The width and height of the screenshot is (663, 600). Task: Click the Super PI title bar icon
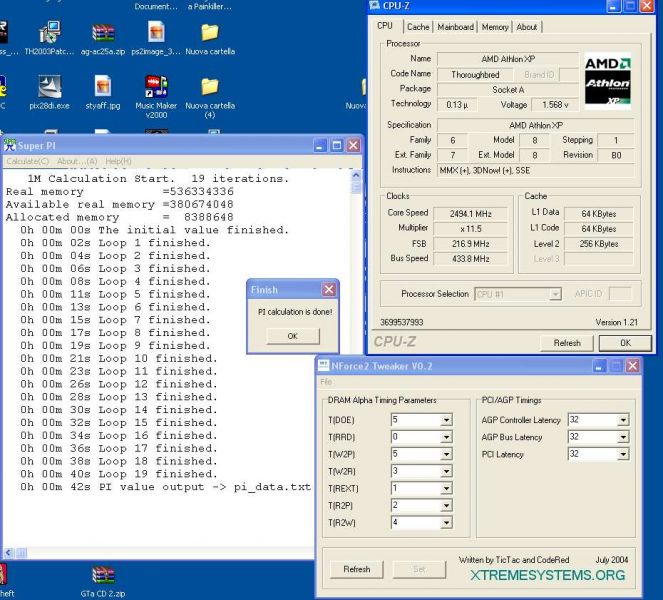coord(9,145)
